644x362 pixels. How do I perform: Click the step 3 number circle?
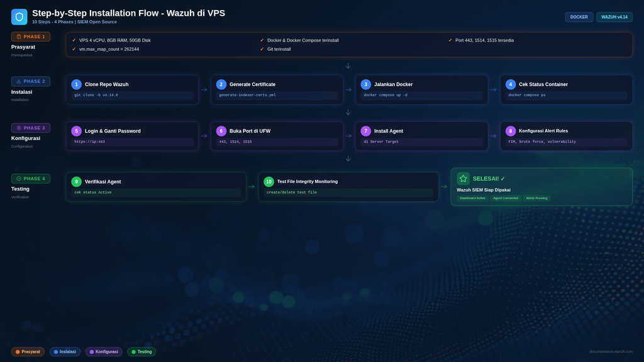[x=365, y=84]
